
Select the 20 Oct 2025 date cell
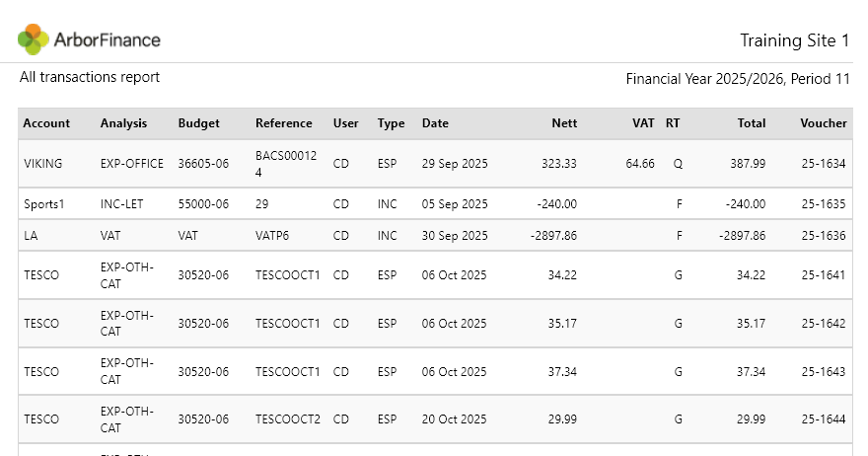(x=454, y=418)
